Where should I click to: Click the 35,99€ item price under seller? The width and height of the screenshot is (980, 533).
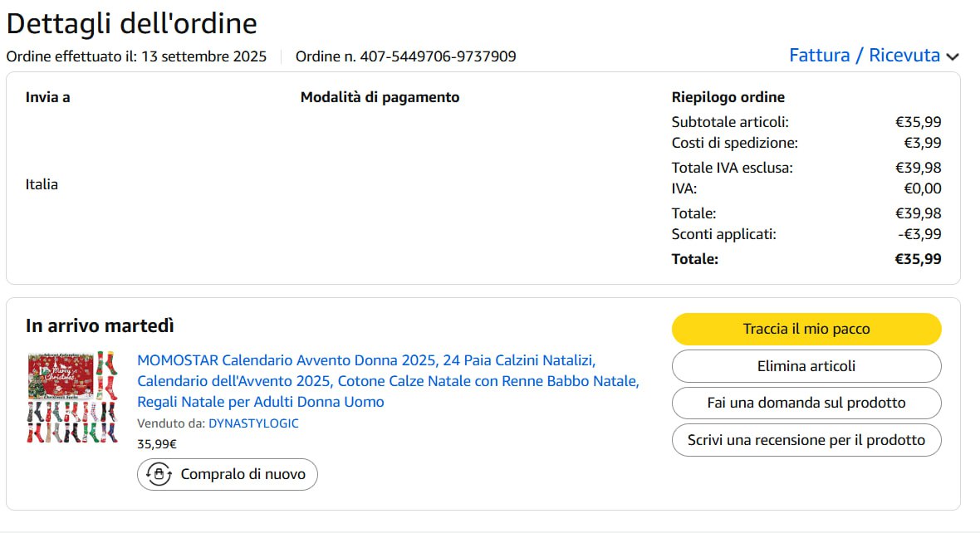pos(157,443)
